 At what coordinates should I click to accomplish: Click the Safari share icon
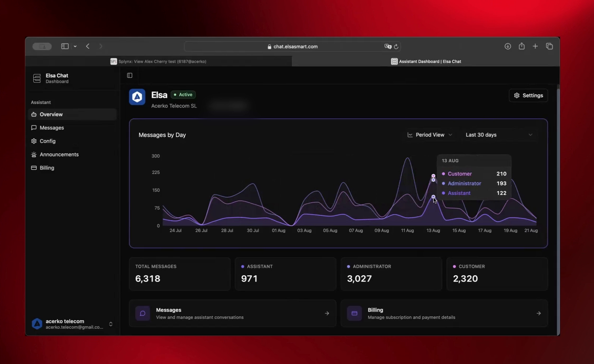521,46
